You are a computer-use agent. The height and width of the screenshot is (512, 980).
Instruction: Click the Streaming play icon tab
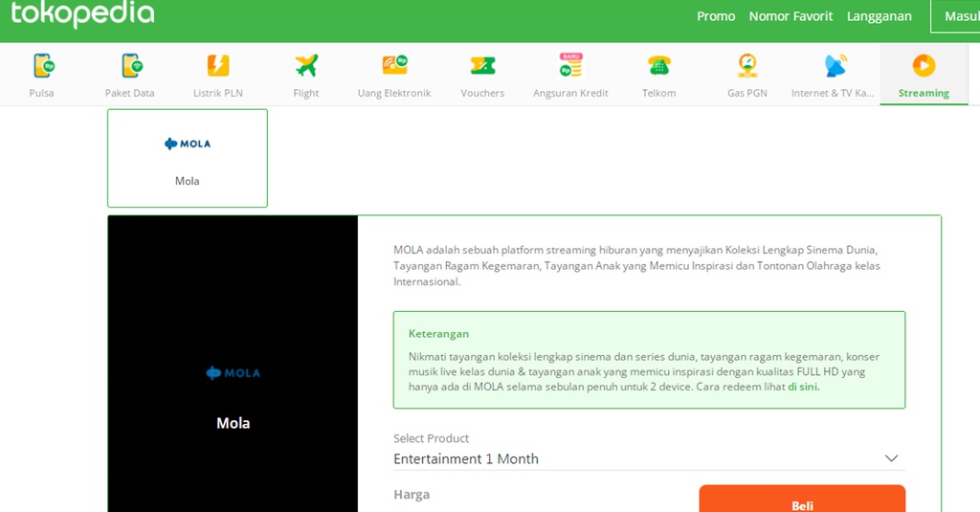pos(924,66)
